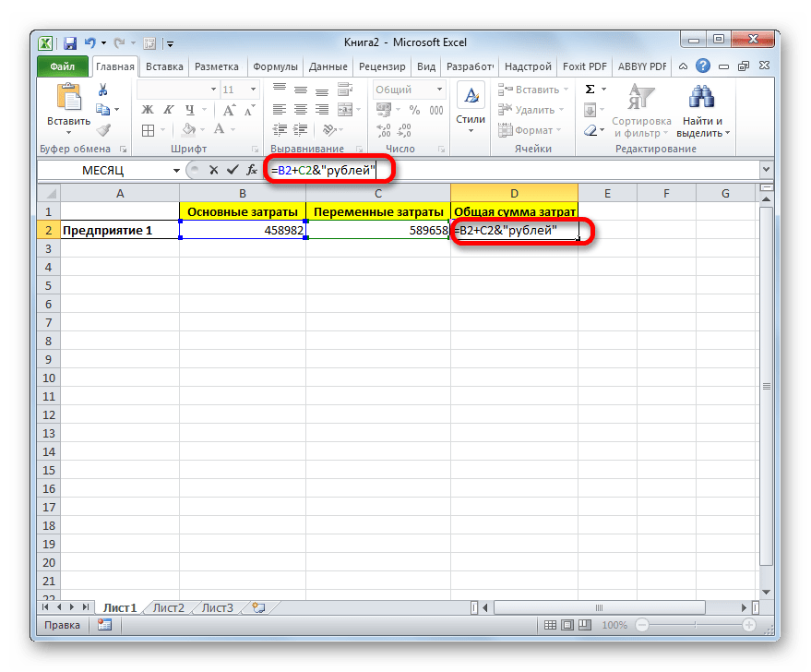The width and height of the screenshot is (811, 672).
Task: Open the Name Box dropdown arrow
Action: pos(176,170)
